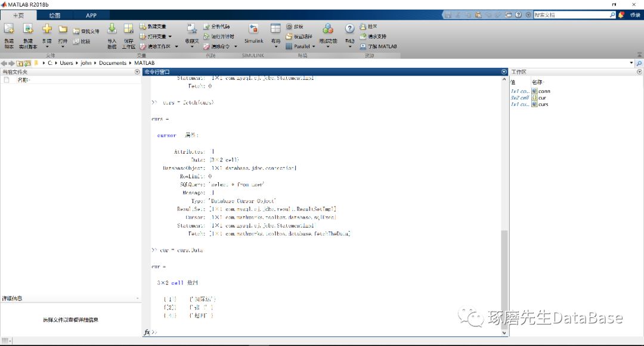This screenshot has height=346, width=644.
Task: Click Clear Workspace (清除工作区)
Action: tap(155, 46)
